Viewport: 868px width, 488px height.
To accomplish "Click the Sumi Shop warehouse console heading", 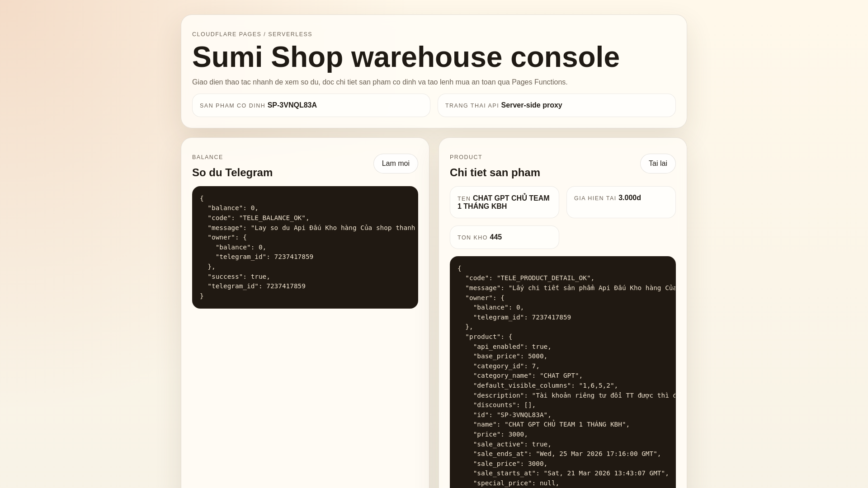I will (406, 57).
